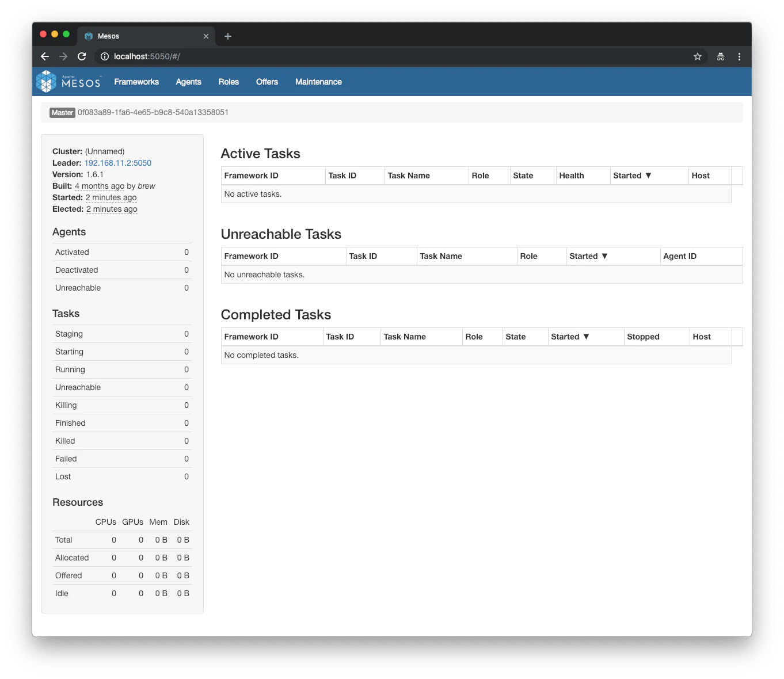Reload the Mesos page
Image resolution: width=784 pixels, height=679 pixels.
(82, 56)
